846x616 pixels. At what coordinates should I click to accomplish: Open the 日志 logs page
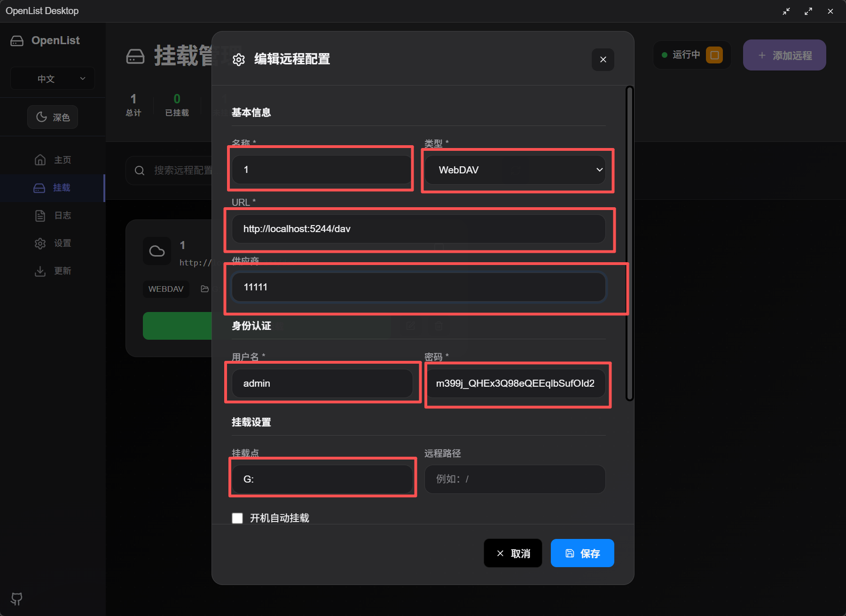pyautogui.click(x=53, y=215)
